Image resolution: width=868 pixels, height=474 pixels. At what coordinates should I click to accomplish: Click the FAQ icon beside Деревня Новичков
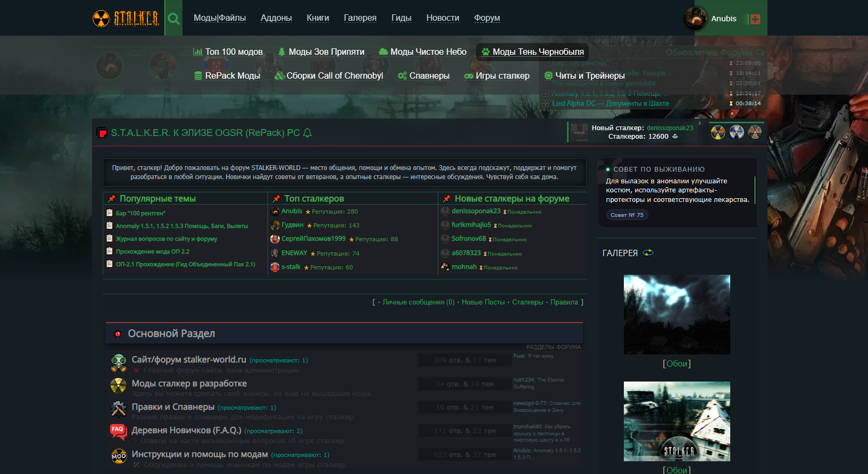(x=118, y=431)
